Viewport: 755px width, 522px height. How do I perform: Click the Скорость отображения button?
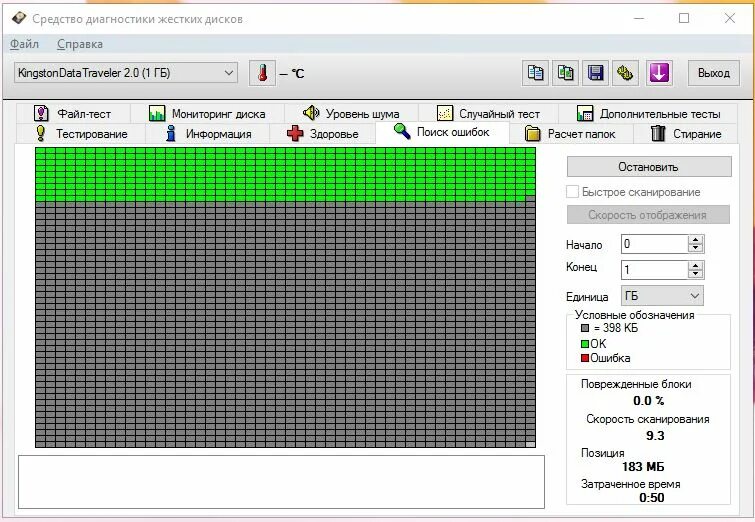(x=648, y=215)
